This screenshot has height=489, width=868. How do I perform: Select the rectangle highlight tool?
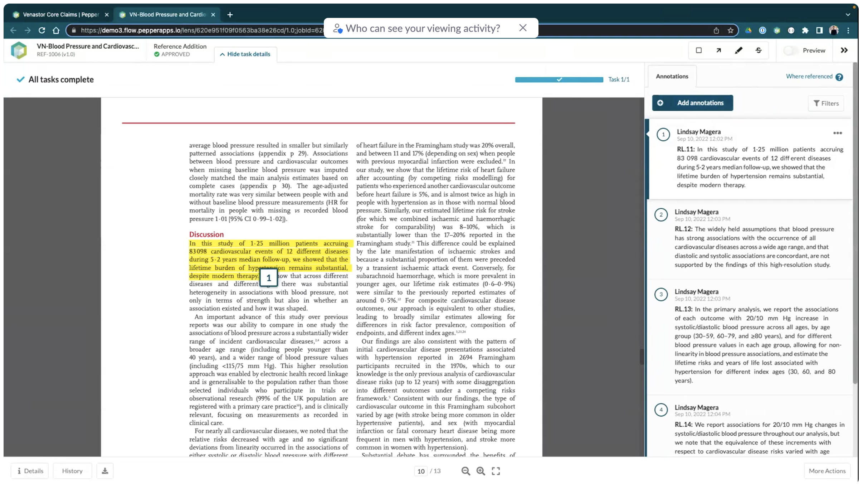698,50
